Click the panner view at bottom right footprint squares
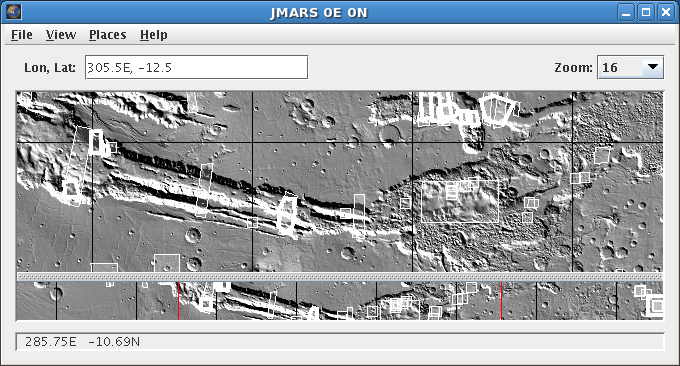680x366 pixels. tap(651, 300)
